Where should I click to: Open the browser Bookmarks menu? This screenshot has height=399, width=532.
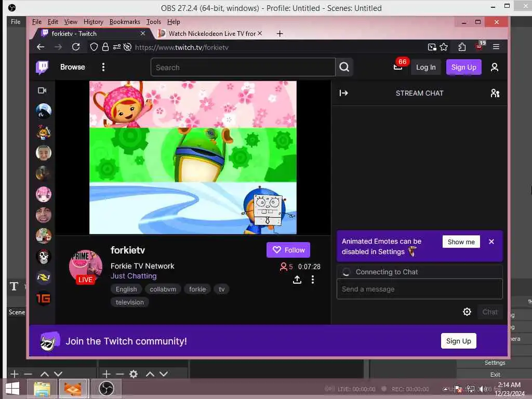tap(125, 22)
